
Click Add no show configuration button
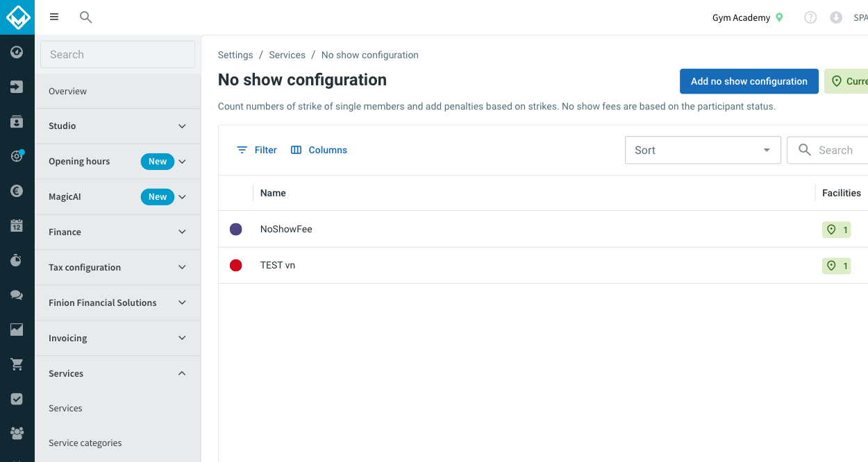749,81
